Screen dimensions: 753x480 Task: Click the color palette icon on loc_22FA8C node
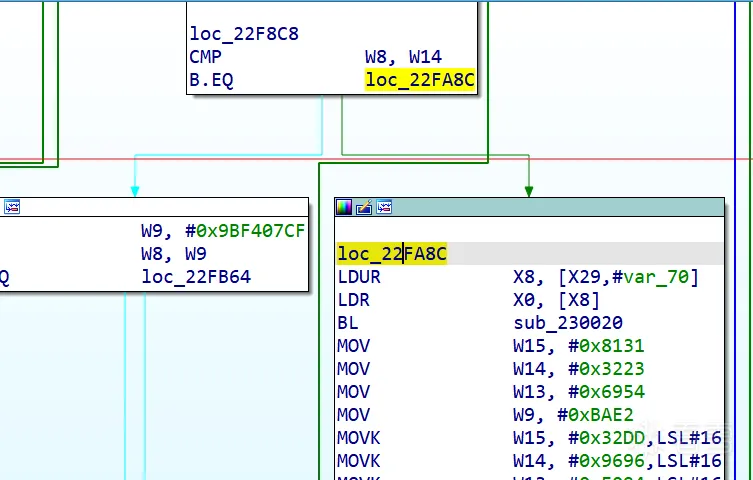344,207
